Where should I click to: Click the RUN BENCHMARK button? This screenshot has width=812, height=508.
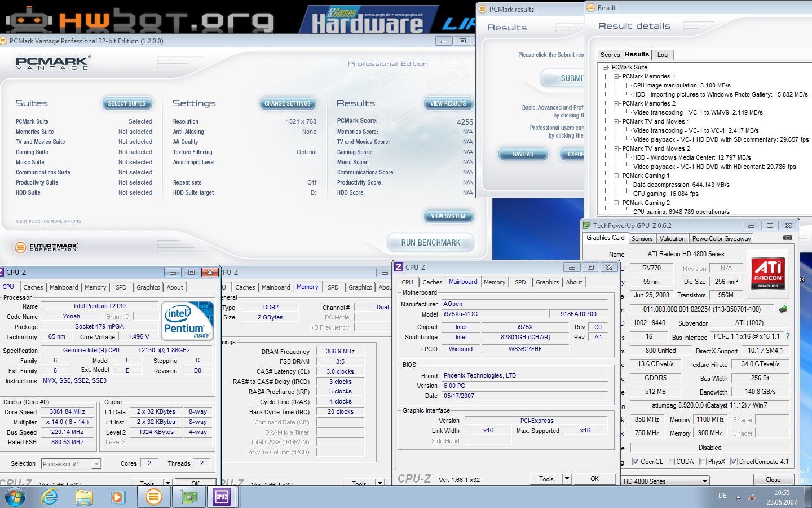coord(430,243)
